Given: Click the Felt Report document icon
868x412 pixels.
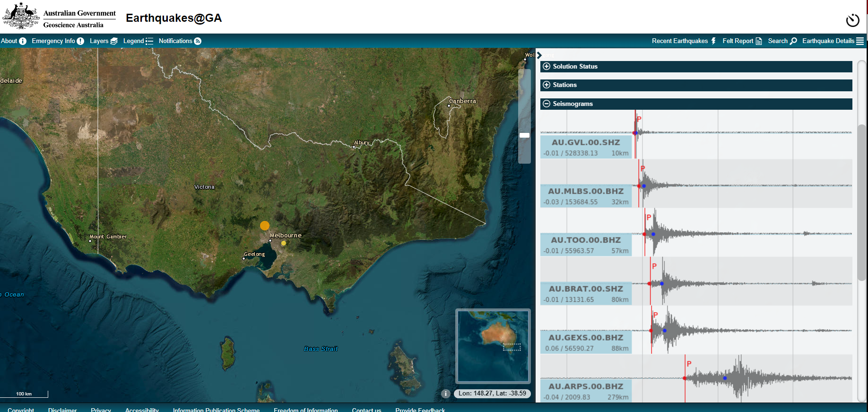Looking at the screenshot, I should (759, 41).
